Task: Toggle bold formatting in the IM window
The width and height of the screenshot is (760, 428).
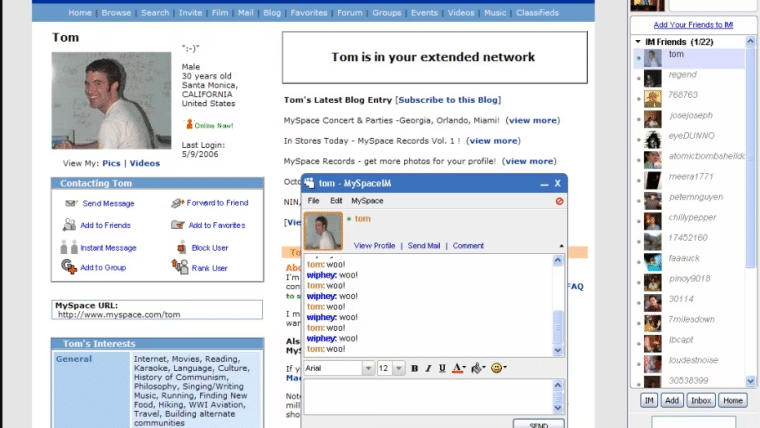Action: [414, 368]
